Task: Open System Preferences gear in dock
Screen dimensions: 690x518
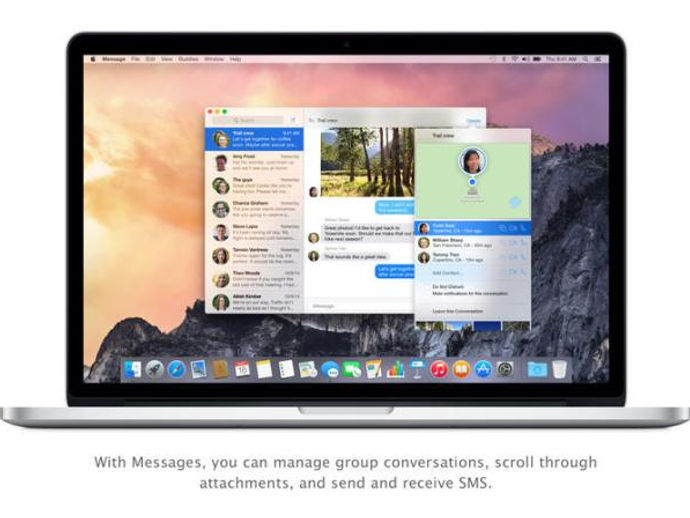Action: 505,369
